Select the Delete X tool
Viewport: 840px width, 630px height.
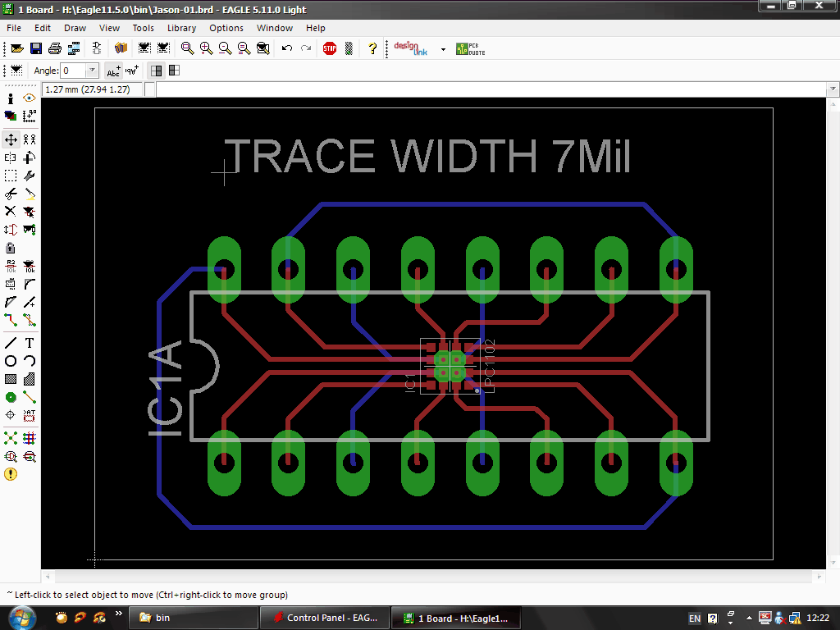coord(10,212)
